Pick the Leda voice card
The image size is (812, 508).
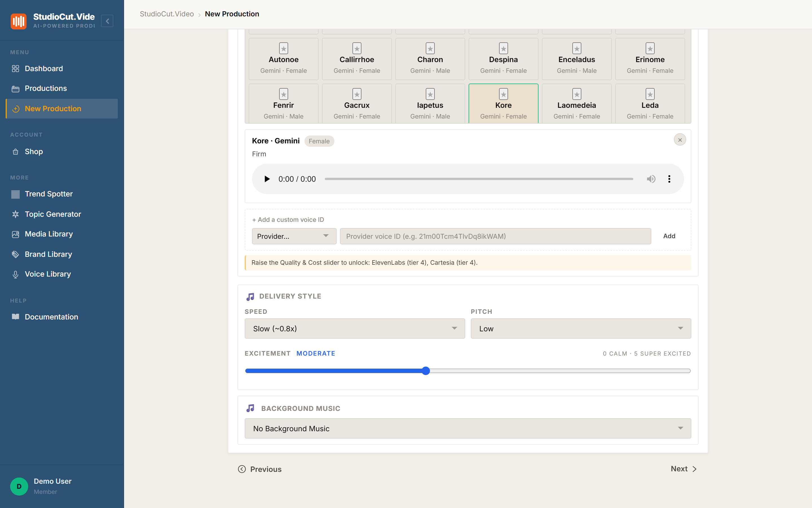tap(650, 104)
